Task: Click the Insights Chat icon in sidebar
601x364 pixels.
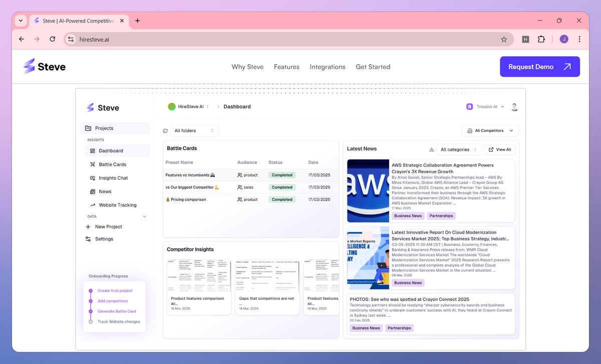Action: pyautogui.click(x=93, y=178)
